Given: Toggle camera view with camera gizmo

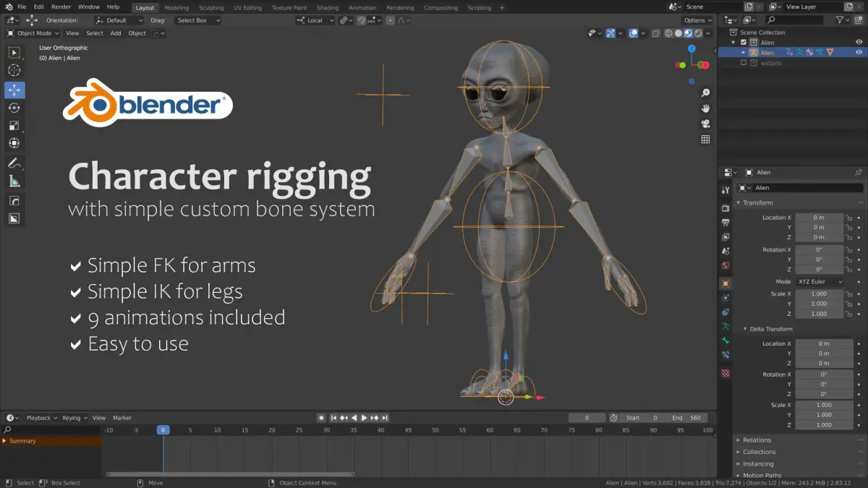Looking at the screenshot, I should coord(705,124).
